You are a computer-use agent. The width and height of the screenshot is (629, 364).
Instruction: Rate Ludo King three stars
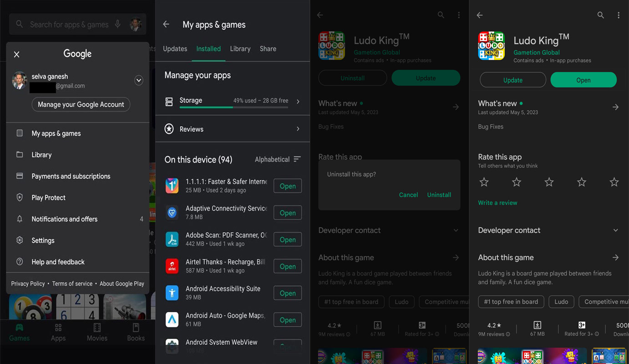pyautogui.click(x=549, y=182)
